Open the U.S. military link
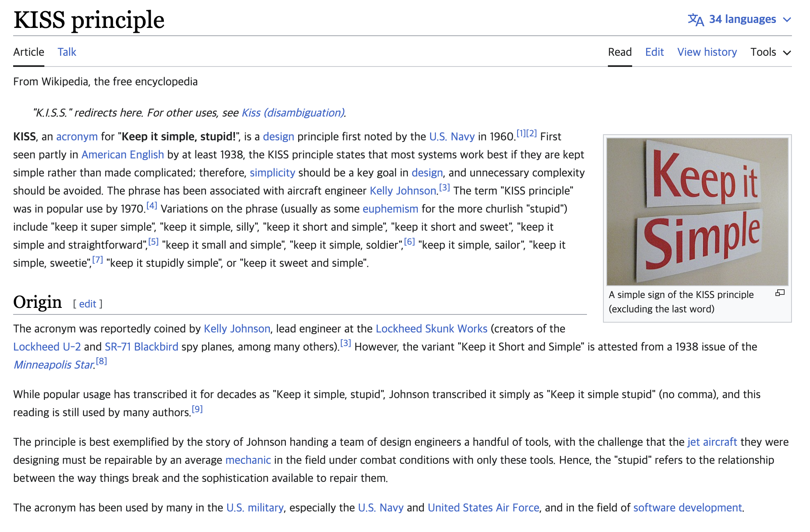Screen dimensions: 810x532 click(255, 508)
